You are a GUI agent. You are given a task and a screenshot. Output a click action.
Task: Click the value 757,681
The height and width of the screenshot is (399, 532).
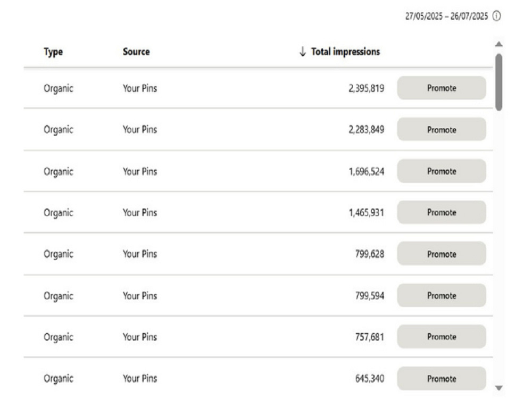click(370, 337)
